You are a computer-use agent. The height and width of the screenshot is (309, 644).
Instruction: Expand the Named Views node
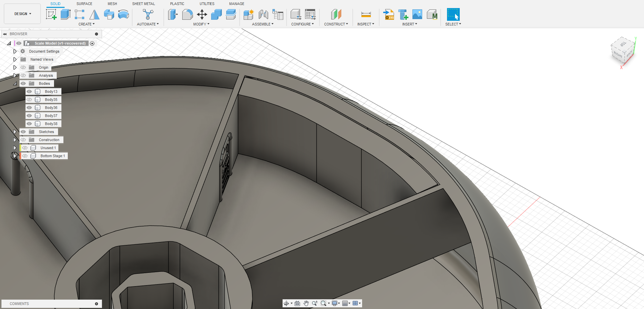pyautogui.click(x=15, y=59)
